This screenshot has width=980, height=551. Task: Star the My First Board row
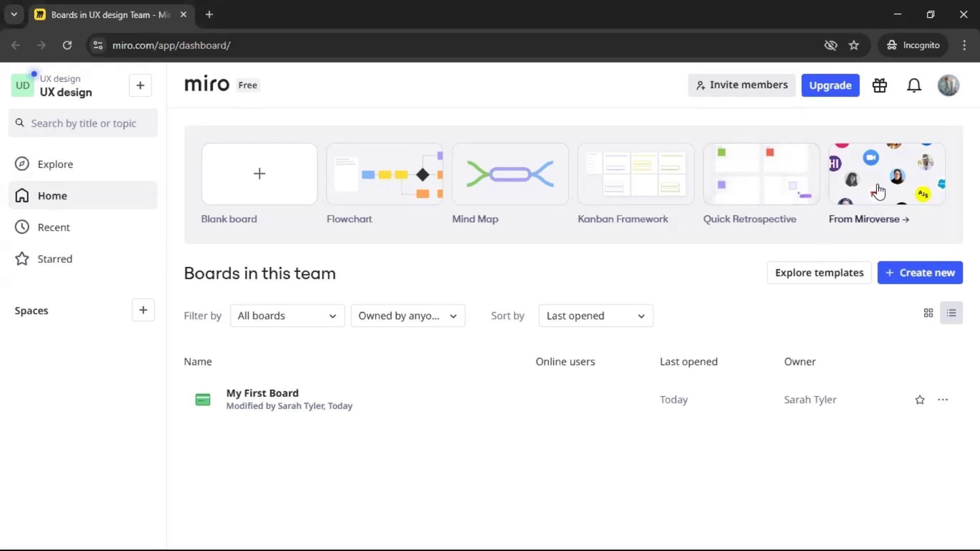[920, 400]
